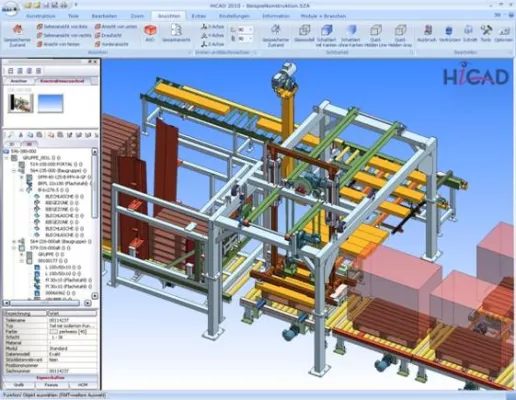Select Schattiert ohne Kanten mode
Viewport: 516px width, 400px height.
click(351, 35)
